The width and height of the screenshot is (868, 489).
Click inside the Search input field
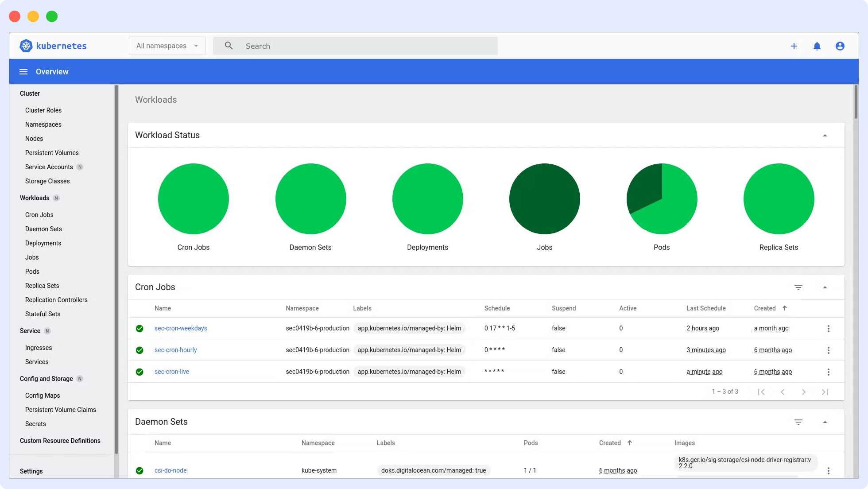354,46
